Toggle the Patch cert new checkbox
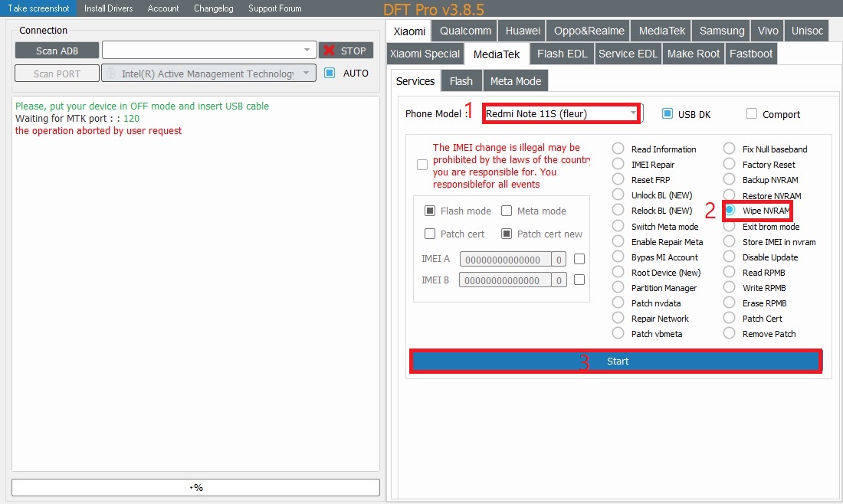 507,234
